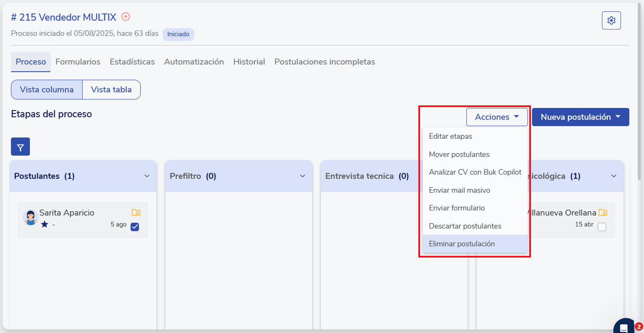Open the folder icon on Sarita Aparicio's card

click(x=136, y=212)
